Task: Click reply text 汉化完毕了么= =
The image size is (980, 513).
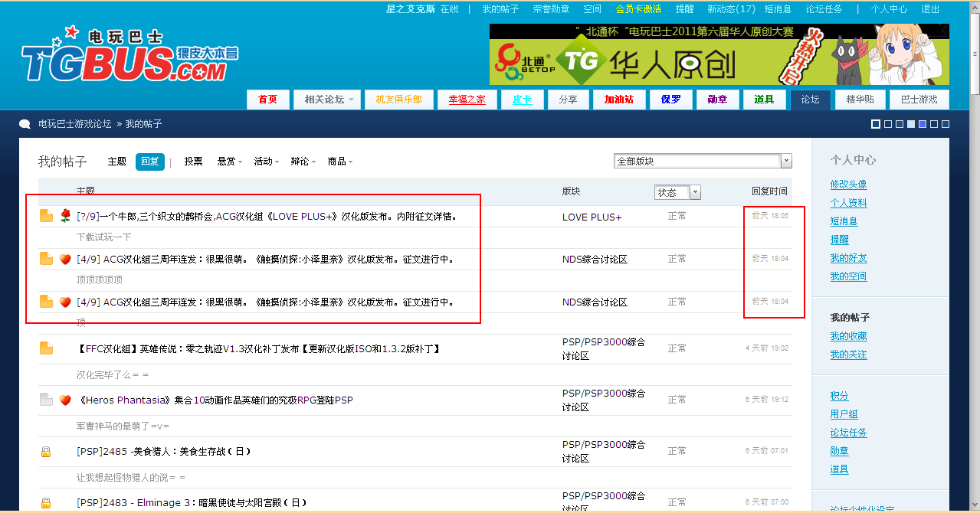Action: (x=113, y=375)
